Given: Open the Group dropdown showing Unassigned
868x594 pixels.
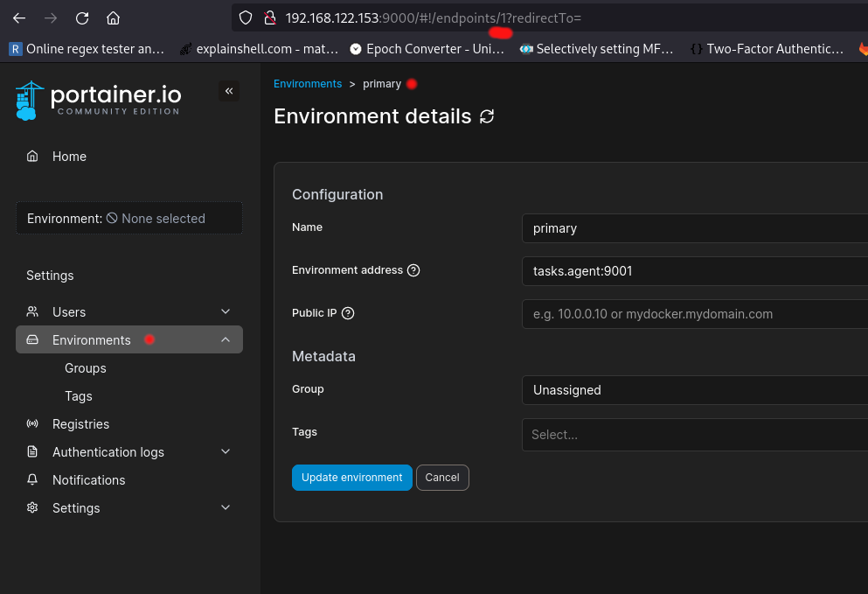Looking at the screenshot, I should (x=695, y=390).
